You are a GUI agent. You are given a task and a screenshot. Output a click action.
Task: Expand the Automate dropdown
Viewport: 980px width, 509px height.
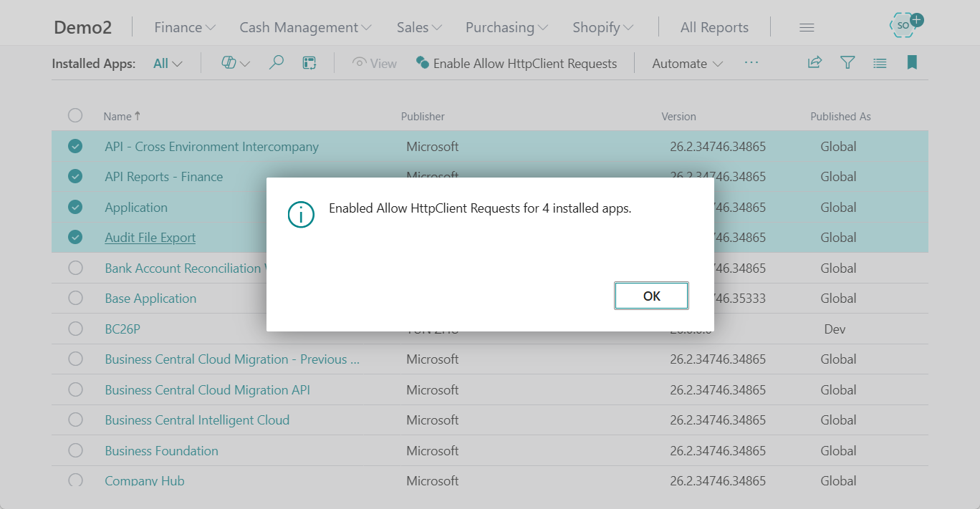coord(686,63)
